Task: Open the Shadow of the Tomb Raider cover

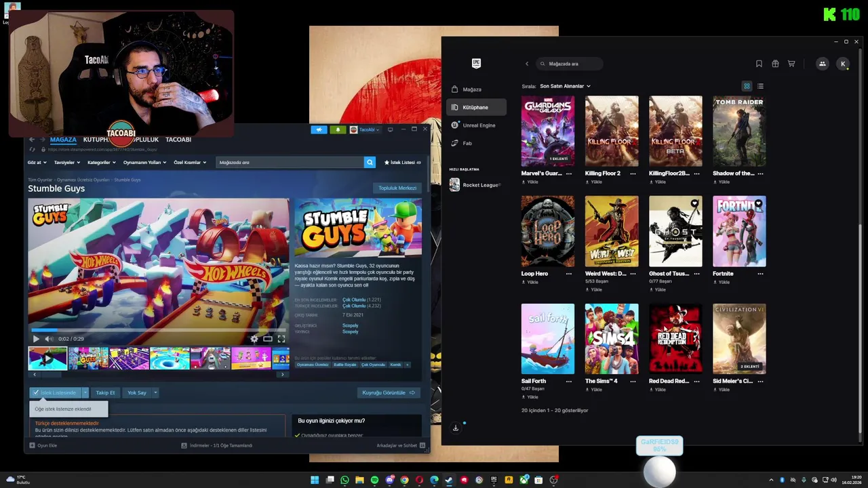Action: pos(739,131)
